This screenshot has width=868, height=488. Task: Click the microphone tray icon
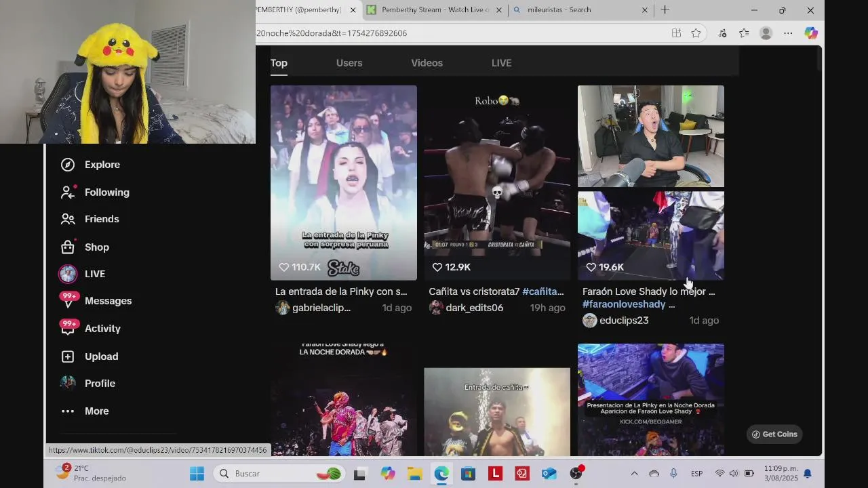point(673,474)
